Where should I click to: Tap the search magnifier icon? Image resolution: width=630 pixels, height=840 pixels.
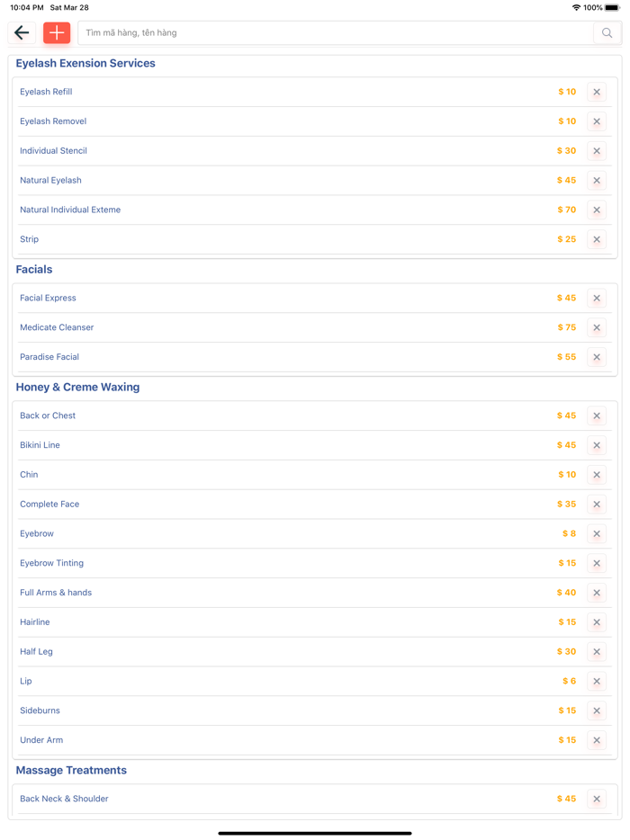[x=607, y=33]
